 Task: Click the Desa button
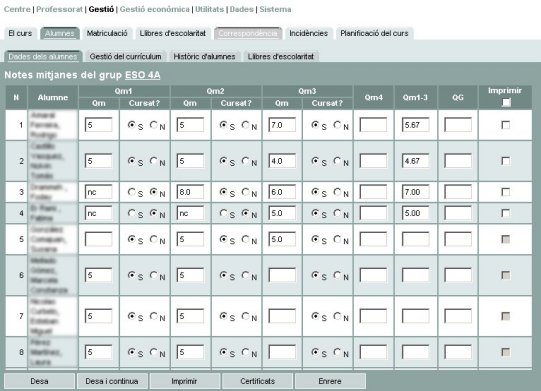39,381
